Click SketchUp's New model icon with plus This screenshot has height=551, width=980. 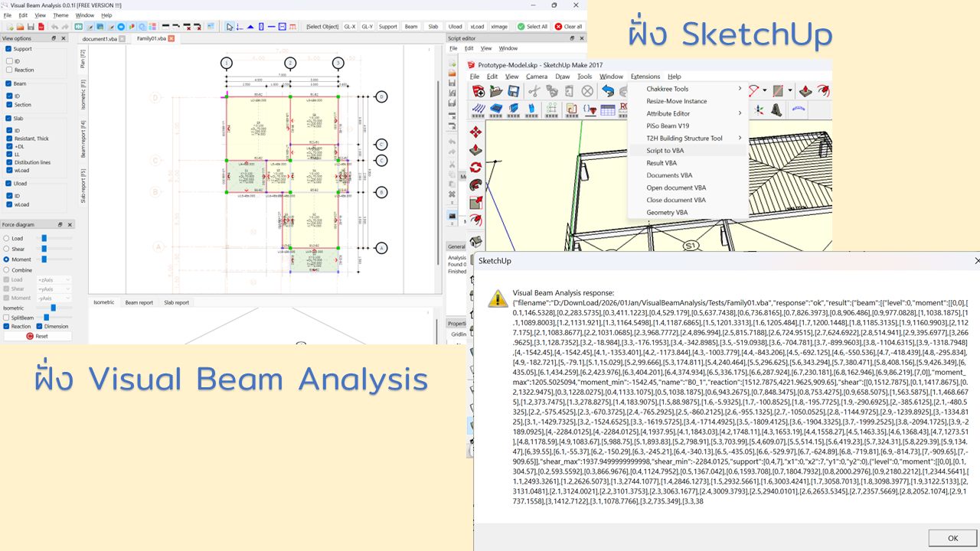coord(479,91)
